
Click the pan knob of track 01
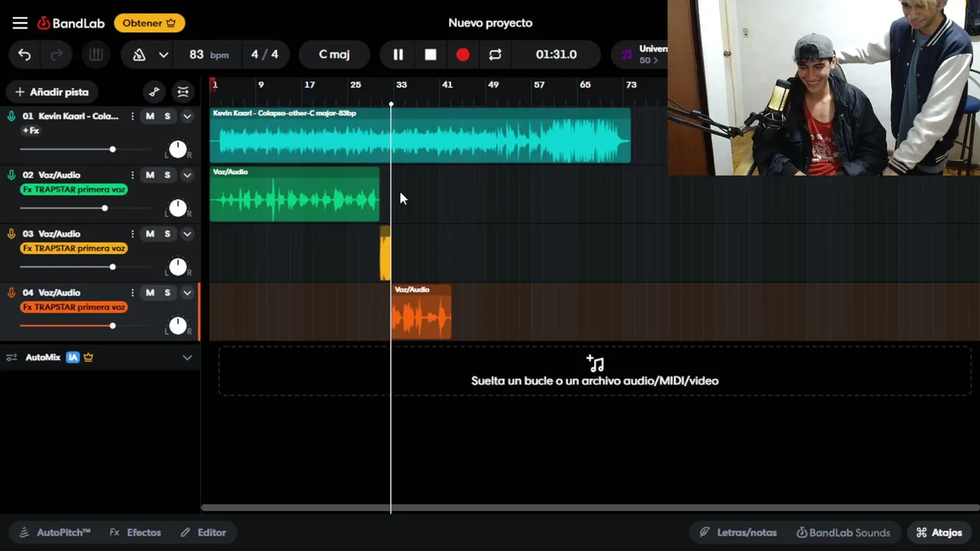point(178,149)
